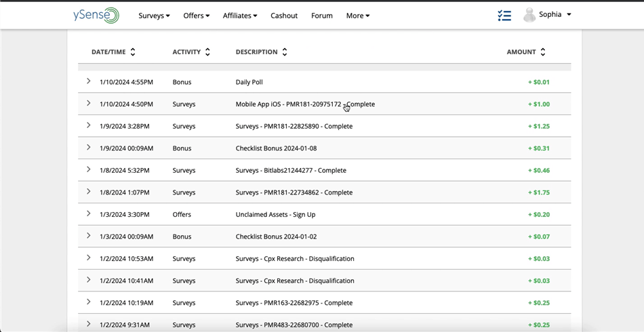Expand the PMR163-22682975 survey row
The height and width of the screenshot is (332, 644).
[x=88, y=302]
